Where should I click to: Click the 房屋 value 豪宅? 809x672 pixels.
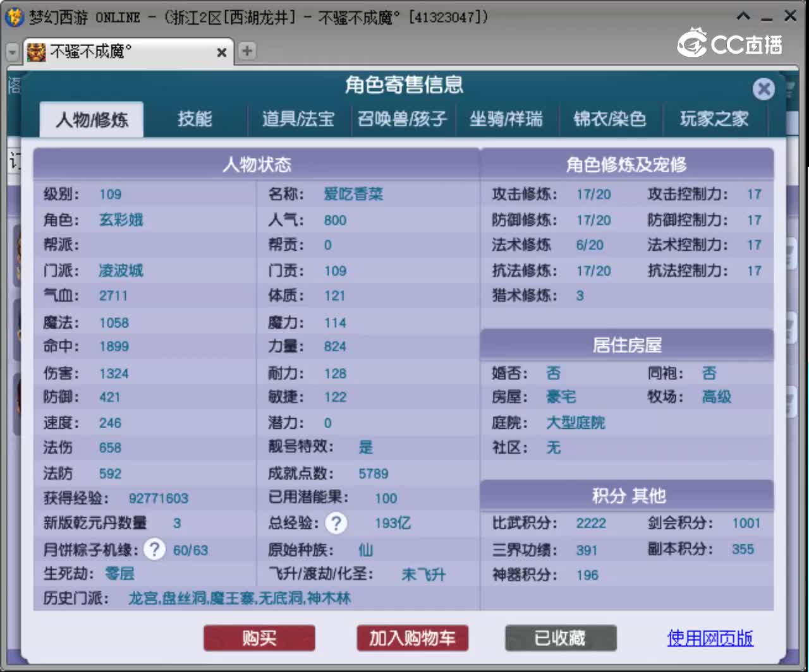pyautogui.click(x=561, y=397)
